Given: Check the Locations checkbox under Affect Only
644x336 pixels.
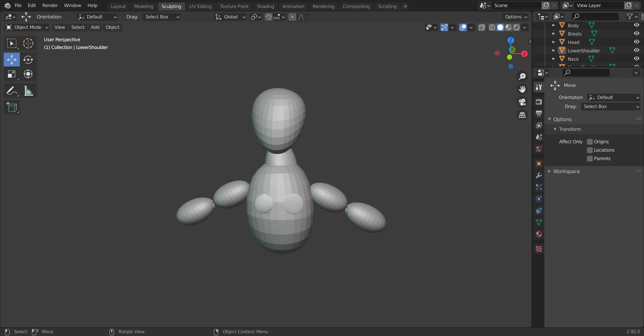Looking at the screenshot, I should point(589,150).
